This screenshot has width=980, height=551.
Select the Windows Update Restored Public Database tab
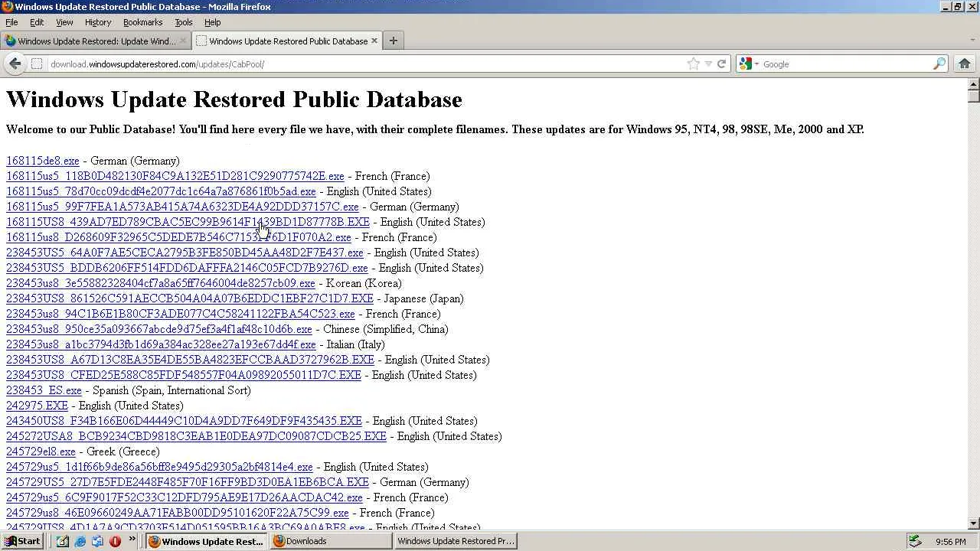pos(287,41)
